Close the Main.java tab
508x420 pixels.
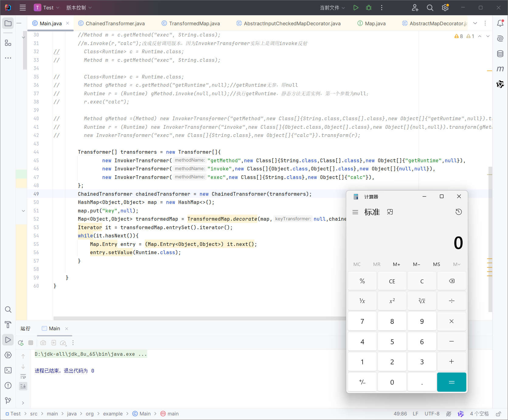pos(68,23)
